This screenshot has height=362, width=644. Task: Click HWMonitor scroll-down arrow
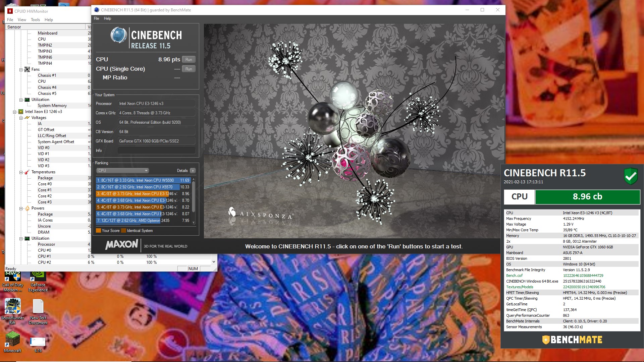[x=214, y=262]
